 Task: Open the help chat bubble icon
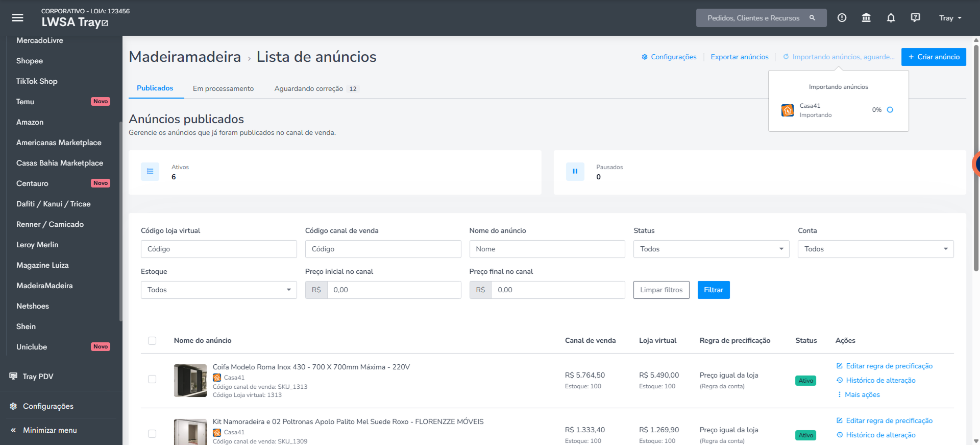click(915, 18)
